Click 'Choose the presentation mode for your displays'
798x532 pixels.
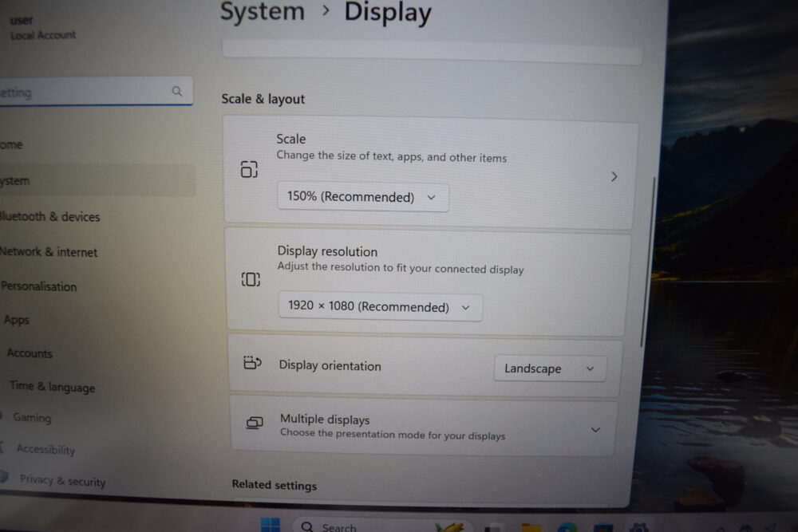pos(393,435)
